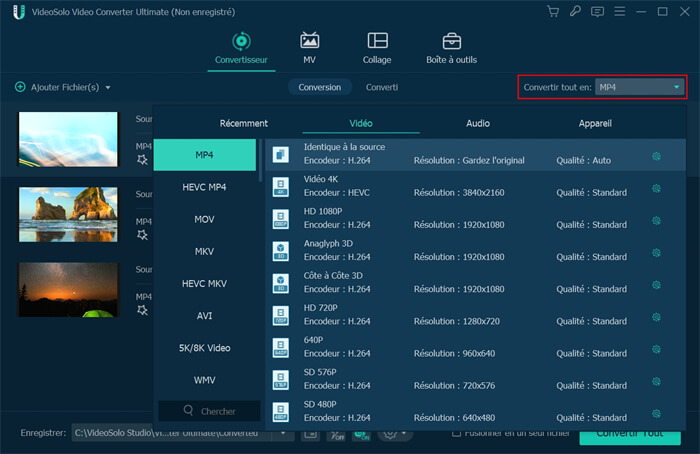700x454 pixels.
Task: Switch to the Audio tab
Action: click(477, 123)
